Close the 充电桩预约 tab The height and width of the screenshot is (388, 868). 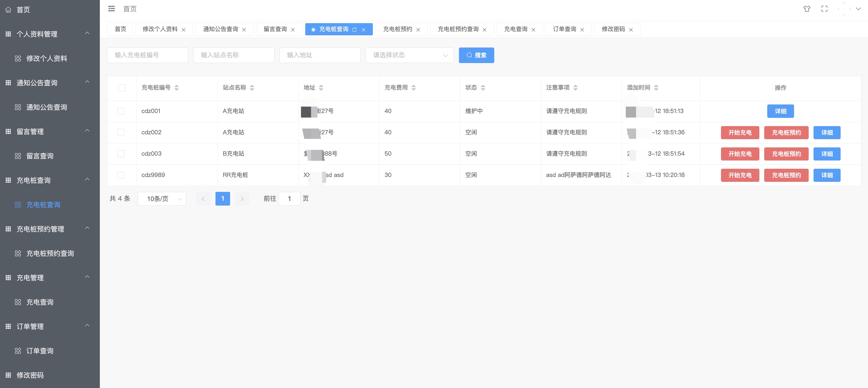(x=418, y=30)
